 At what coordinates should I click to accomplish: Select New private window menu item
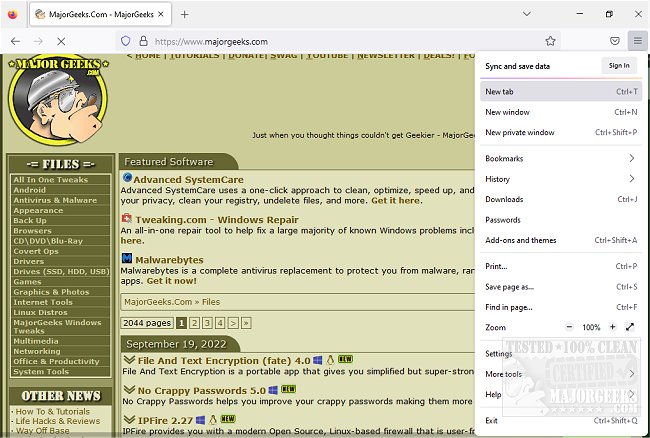[x=520, y=132]
